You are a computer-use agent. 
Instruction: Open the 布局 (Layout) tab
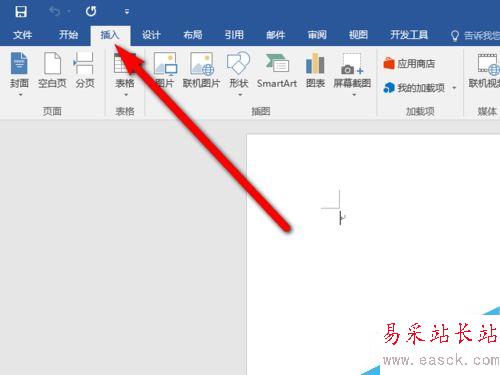tap(193, 35)
